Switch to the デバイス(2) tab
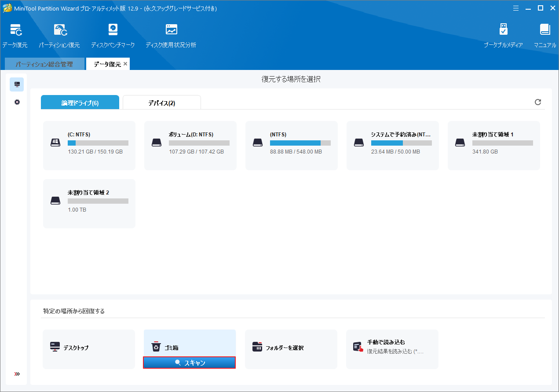The image size is (559, 392). point(162,103)
